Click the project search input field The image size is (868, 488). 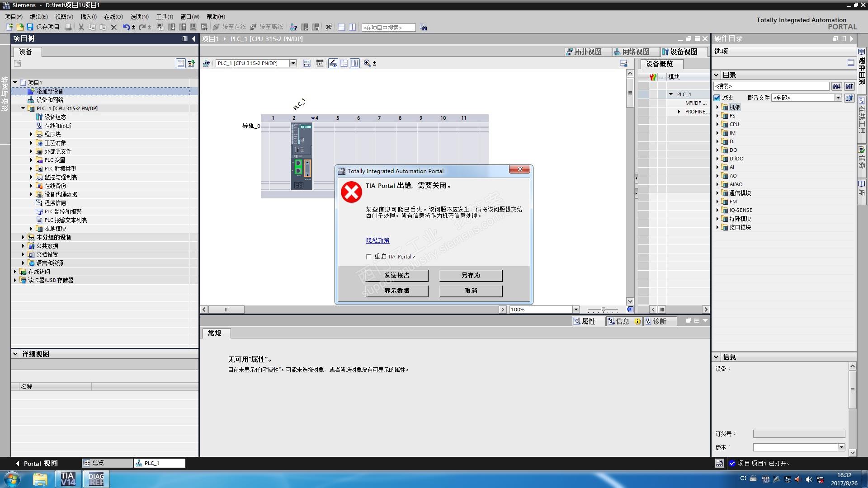(388, 28)
